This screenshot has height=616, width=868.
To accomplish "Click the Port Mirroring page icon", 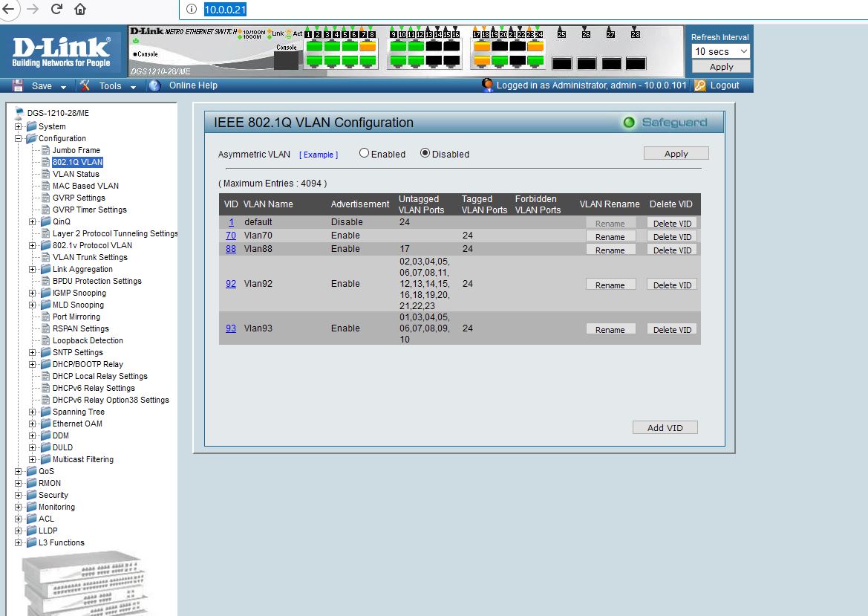I will click(46, 317).
